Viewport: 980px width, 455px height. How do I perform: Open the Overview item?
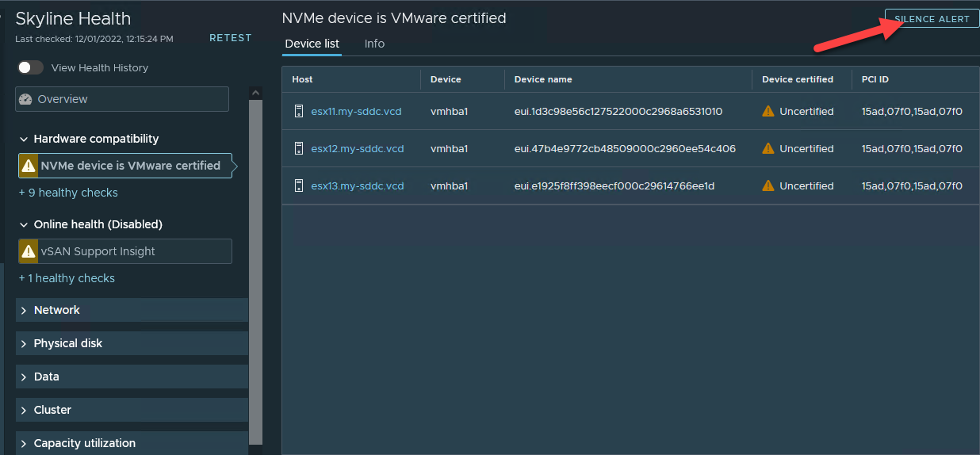pyautogui.click(x=122, y=99)
